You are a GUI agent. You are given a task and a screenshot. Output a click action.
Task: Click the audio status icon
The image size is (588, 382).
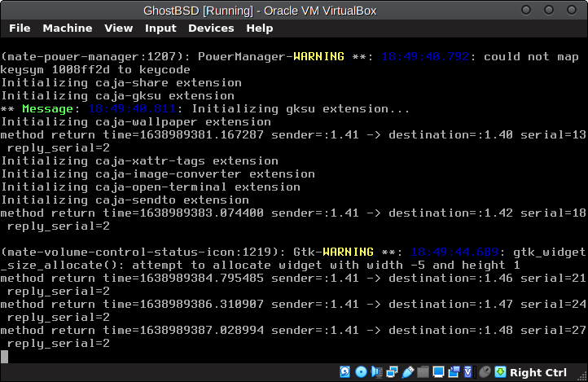(x=376, y=372)
